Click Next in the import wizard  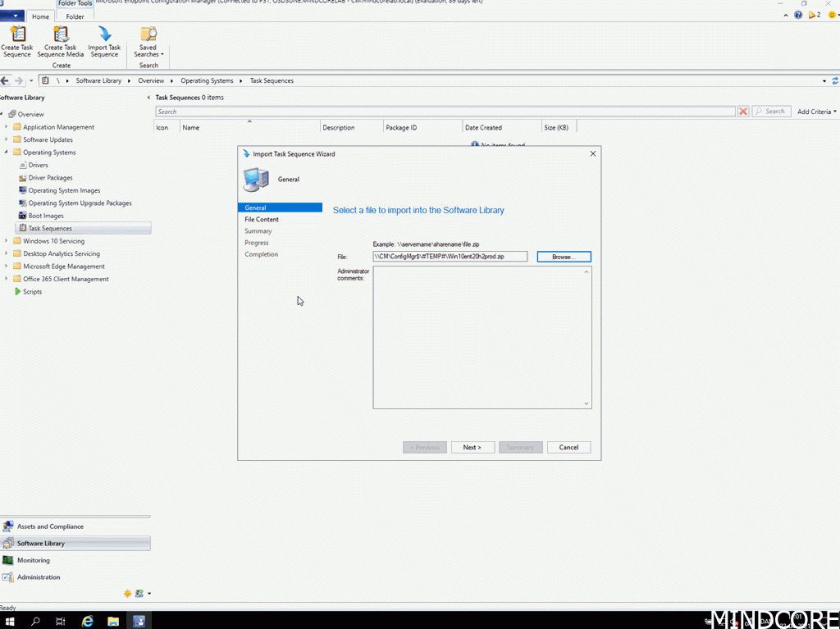click(x=472, y=447)
